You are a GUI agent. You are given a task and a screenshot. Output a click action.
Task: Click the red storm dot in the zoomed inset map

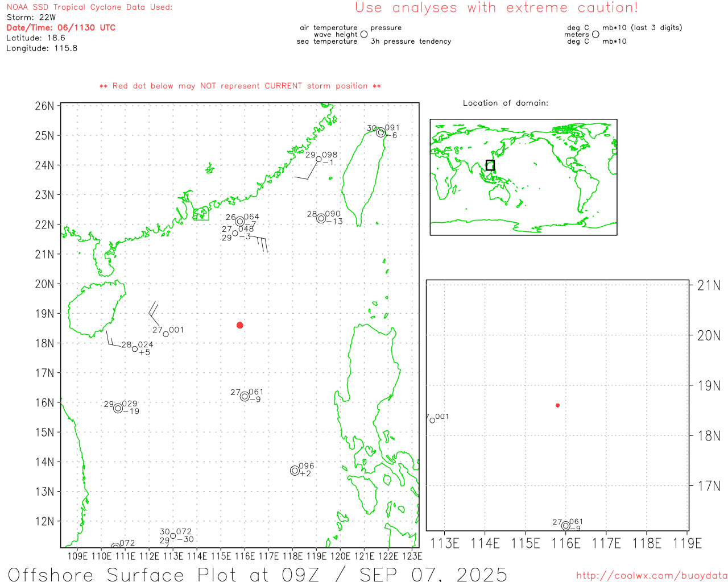pos(558,405)
